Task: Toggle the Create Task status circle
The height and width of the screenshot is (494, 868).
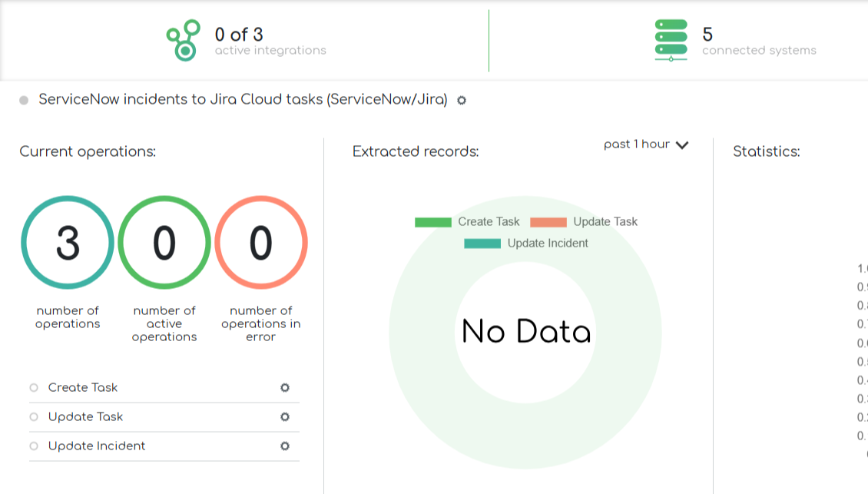Action: [34, 388]
